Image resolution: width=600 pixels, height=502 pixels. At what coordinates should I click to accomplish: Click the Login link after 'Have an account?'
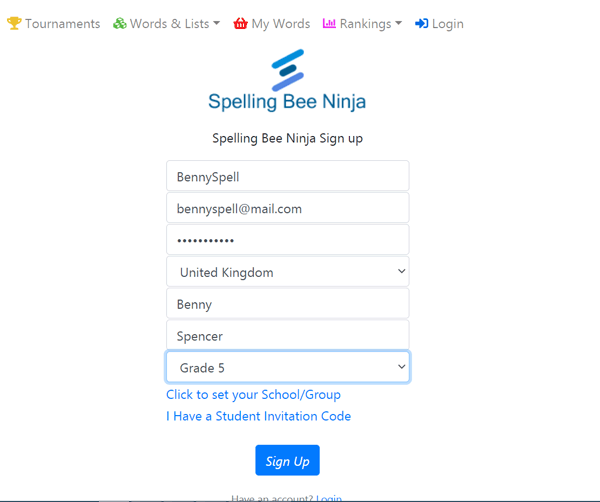coord(329,498)
